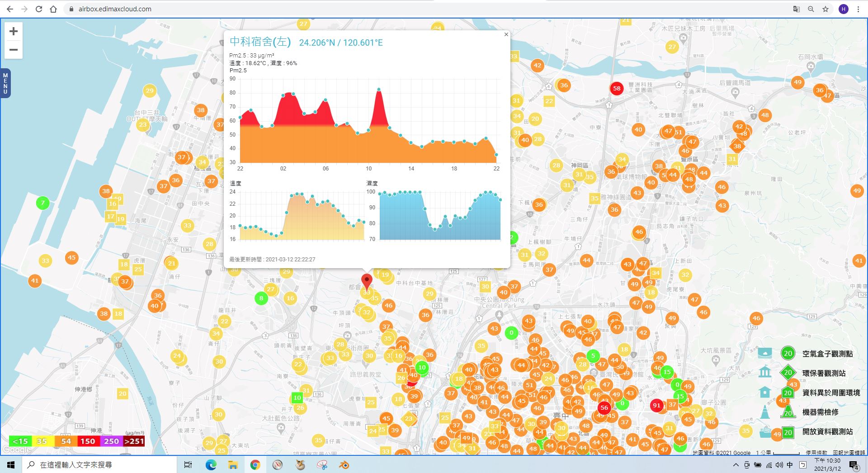The width and height of the screenshot is (868, 473).
Task: Toggle 資料異於周圍環境 legend entry
Action: (x=831, y=393)
